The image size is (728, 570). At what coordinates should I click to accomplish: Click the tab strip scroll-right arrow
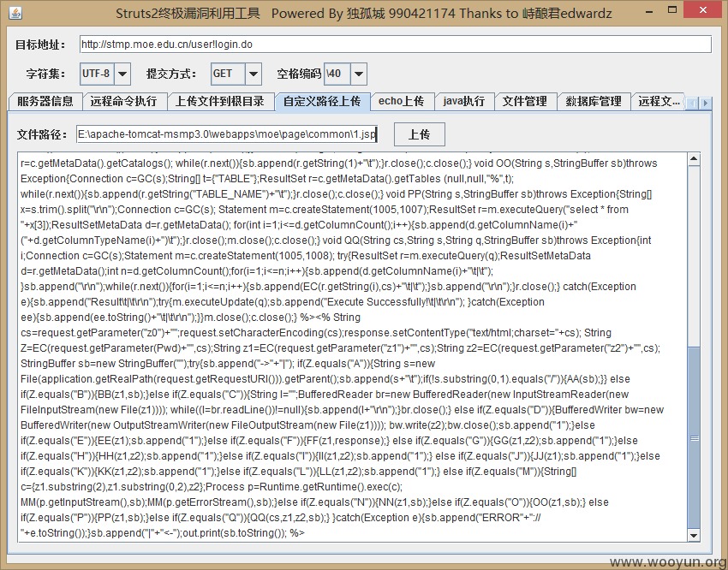[x=705, y=103]
